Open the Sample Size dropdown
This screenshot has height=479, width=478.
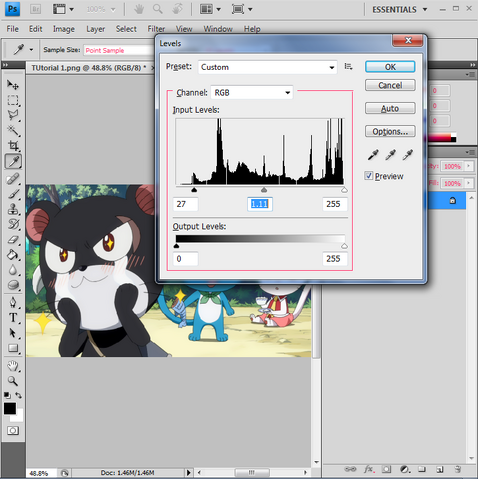point(119,50)
